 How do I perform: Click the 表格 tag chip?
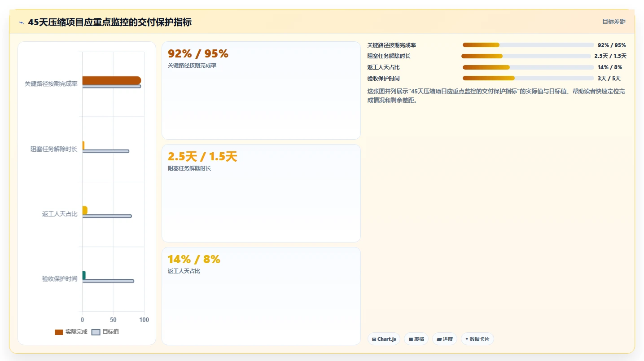416,339
